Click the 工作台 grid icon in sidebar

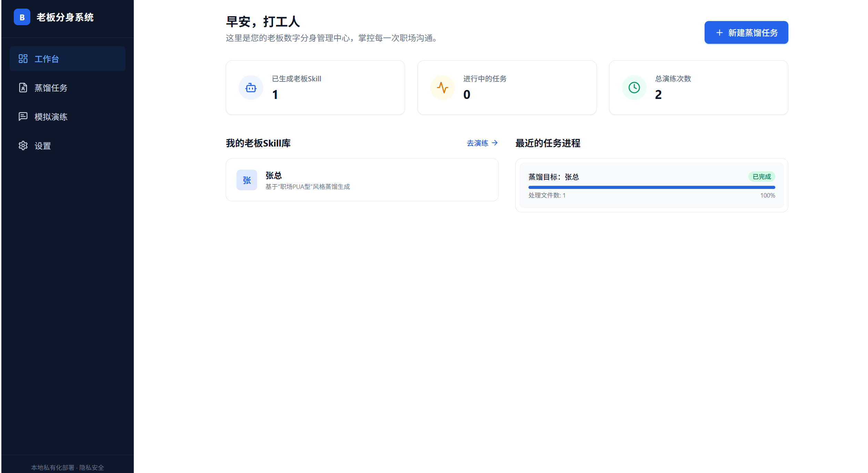(x=23, y=59)
